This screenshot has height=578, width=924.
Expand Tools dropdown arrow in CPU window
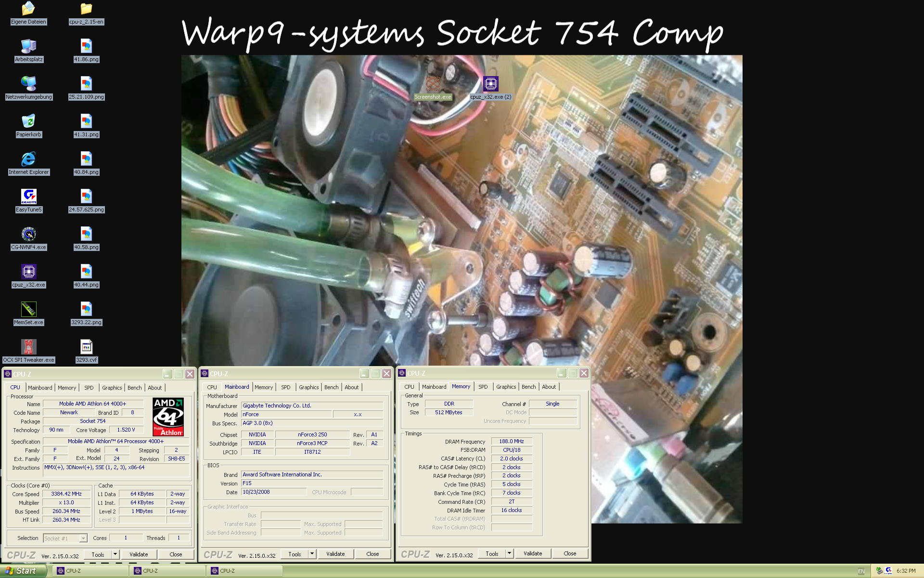click(115, 554)
